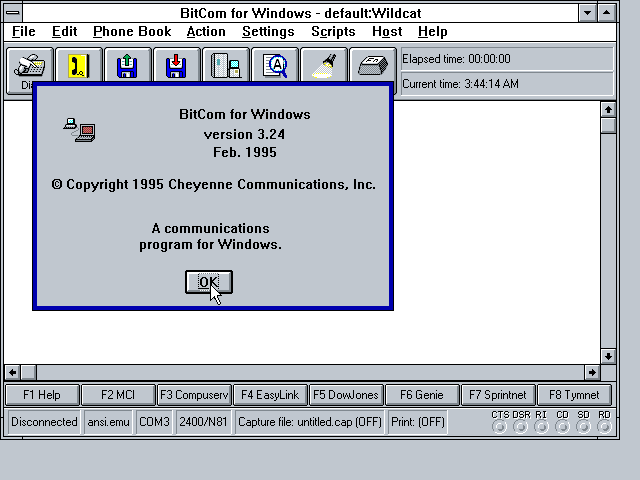
Task: Click the F8 Tymnet function button
Action: click(x=574, y=395)
